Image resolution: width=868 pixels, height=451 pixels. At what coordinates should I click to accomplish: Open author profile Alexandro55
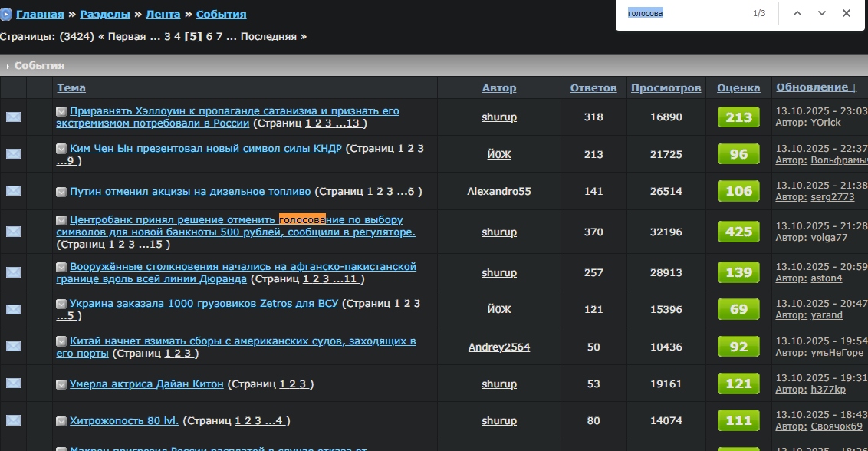pos(498,192)
